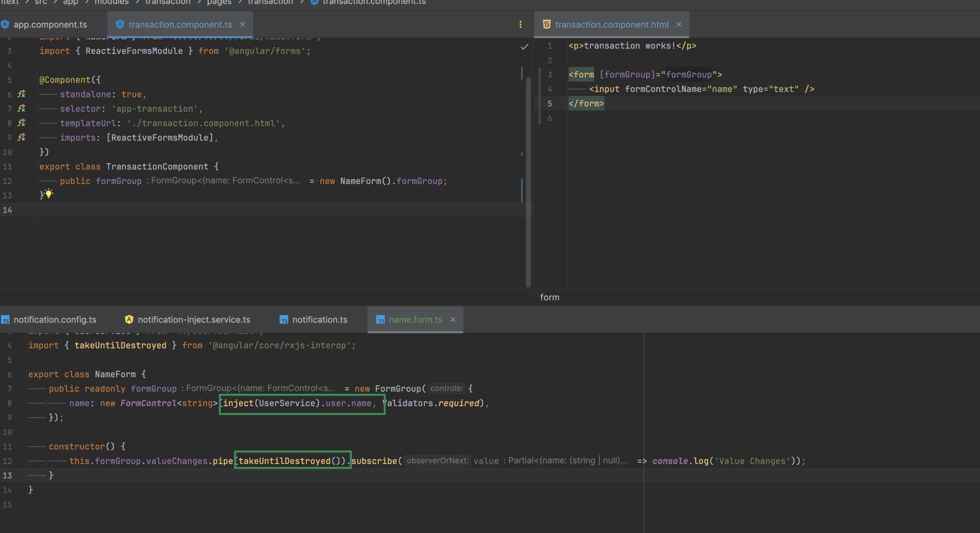Close the name.form.ts tab

pyautogui.click(x=453, y=319)
